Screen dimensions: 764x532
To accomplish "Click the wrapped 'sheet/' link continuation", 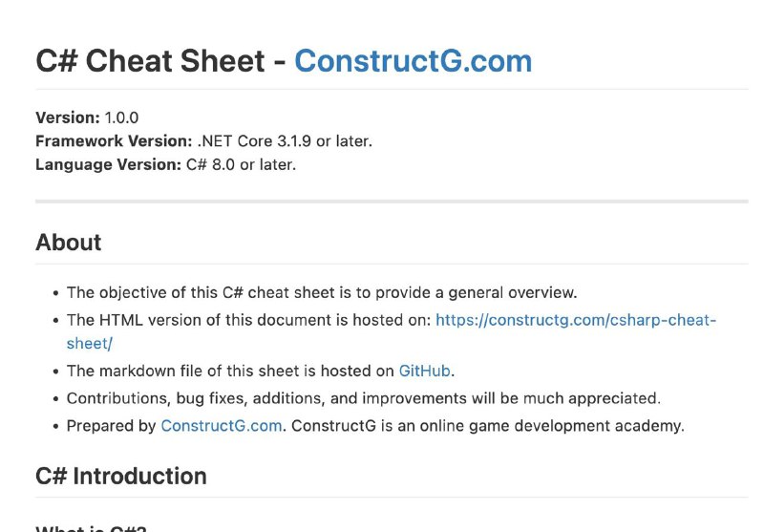I will (x=90, y=344).
